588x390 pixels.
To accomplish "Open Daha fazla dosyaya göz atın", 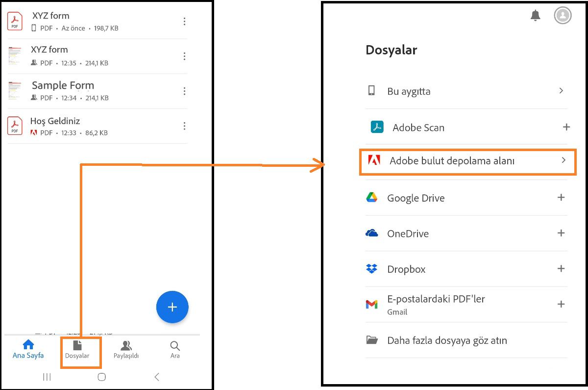I will (466, 340).
